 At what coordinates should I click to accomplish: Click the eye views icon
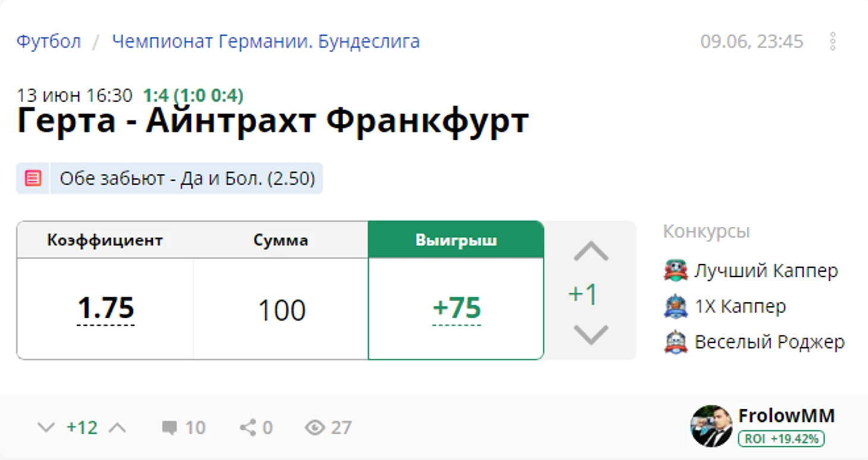click(315, 427)
